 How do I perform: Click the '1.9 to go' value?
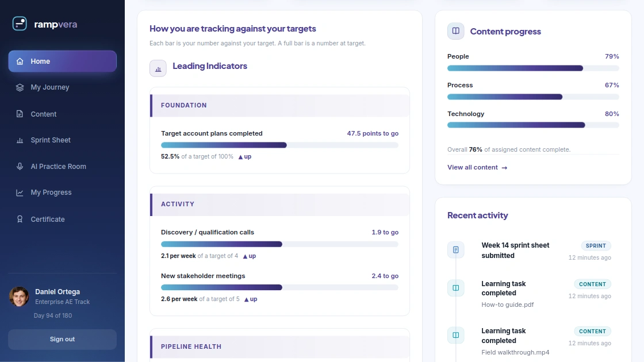point(385,232)
